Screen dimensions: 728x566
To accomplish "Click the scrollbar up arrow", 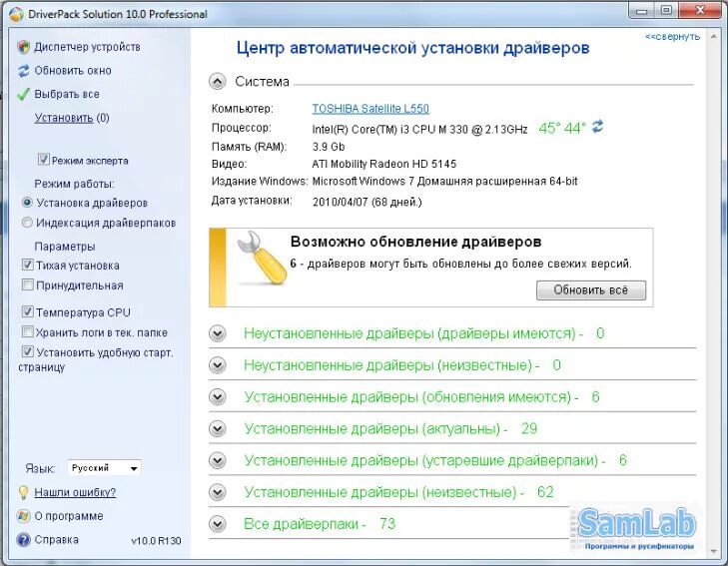I will 714,36.
